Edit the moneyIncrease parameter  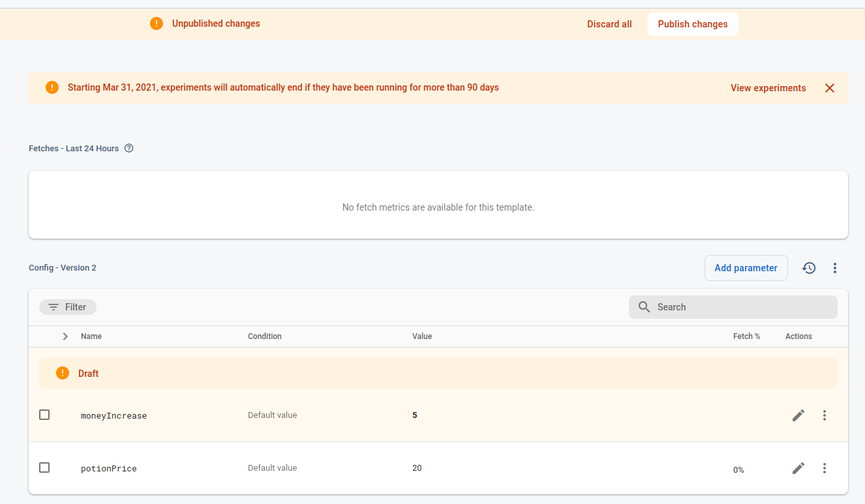point(798,415)
